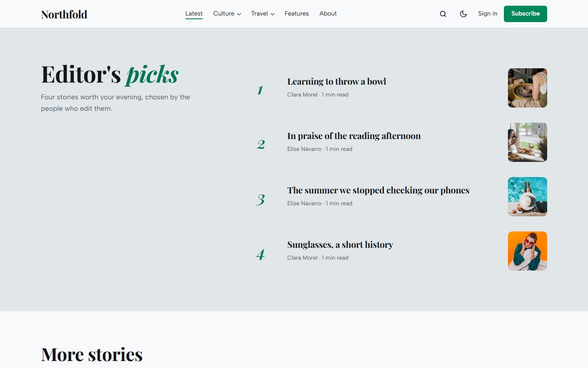This screenshot has width=588, height=368.
Task: Open the Features page
Action: 296,13
